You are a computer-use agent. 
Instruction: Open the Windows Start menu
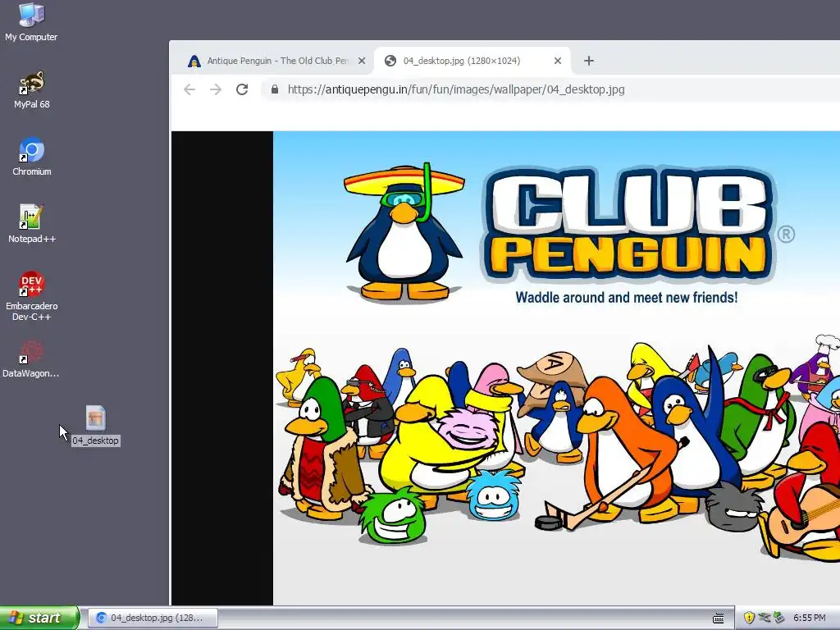pos(39,618)
